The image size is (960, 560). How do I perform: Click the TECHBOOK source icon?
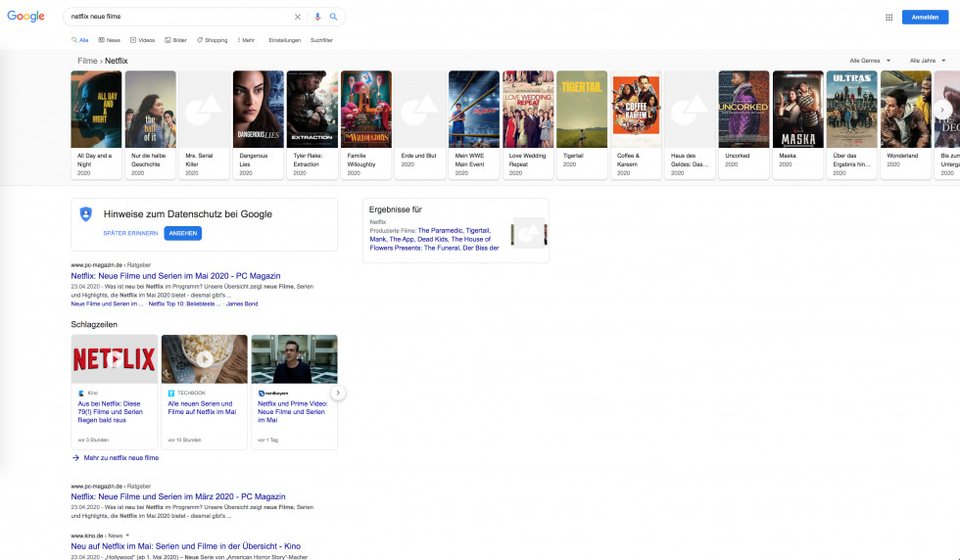point(171,393)
